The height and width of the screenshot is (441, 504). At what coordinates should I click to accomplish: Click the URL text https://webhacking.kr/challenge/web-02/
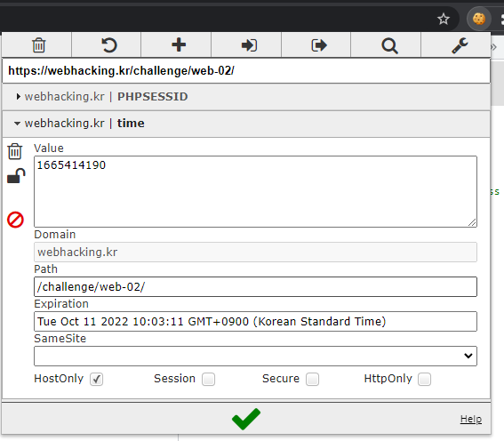point(121,71)
